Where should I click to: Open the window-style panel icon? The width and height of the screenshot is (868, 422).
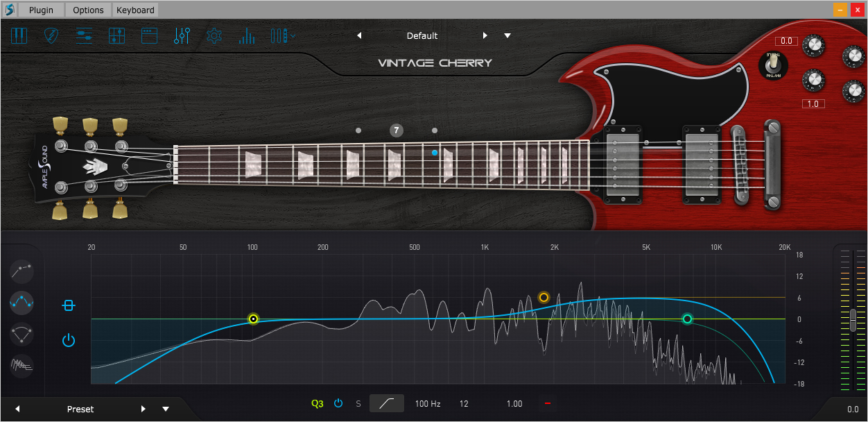149,36
